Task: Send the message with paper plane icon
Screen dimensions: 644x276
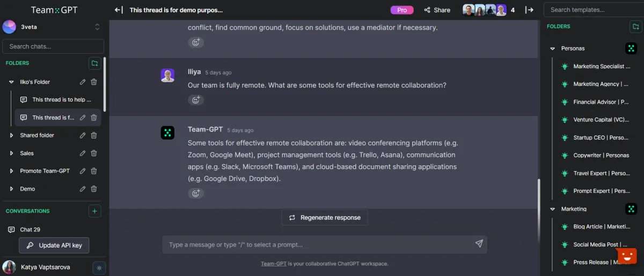Action: click(479, 244)
